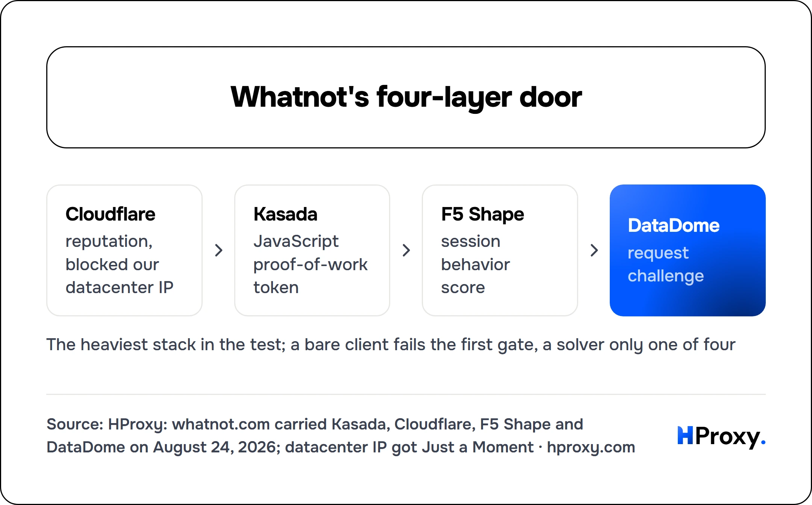Select the Cloudflare card heading
812x505 pixels.
(110, 214)
